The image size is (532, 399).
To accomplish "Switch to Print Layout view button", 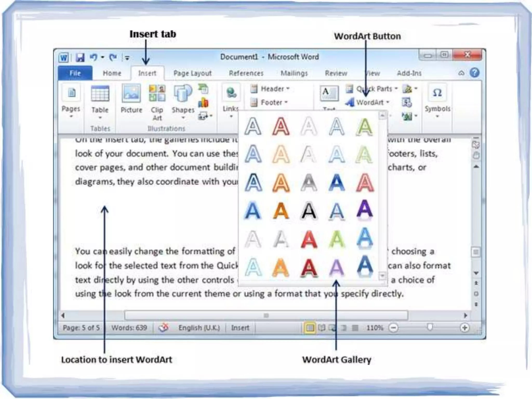I will [310, 328].
